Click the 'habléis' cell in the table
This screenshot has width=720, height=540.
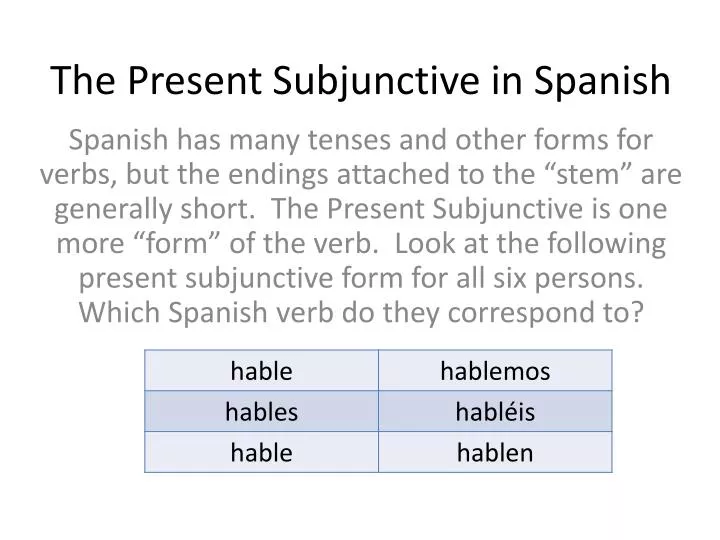pyautogui.click(x=495, y=411)
